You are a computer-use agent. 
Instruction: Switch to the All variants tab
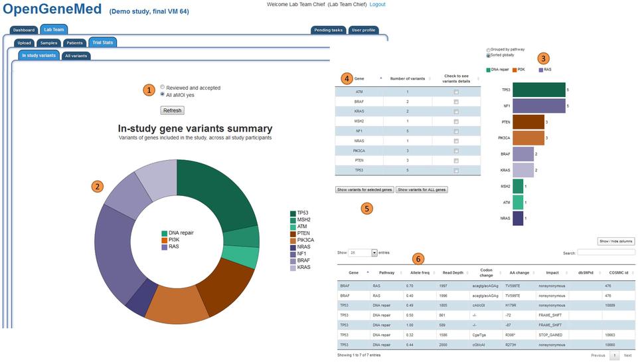point(76,56)
